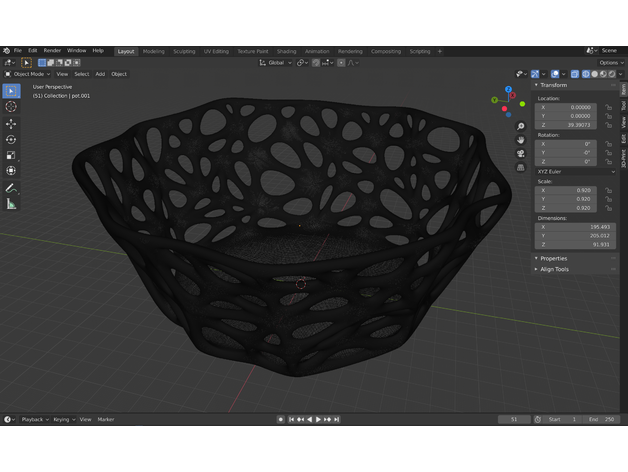
Task: Select the Transform tool
Action: click(11, 171)
